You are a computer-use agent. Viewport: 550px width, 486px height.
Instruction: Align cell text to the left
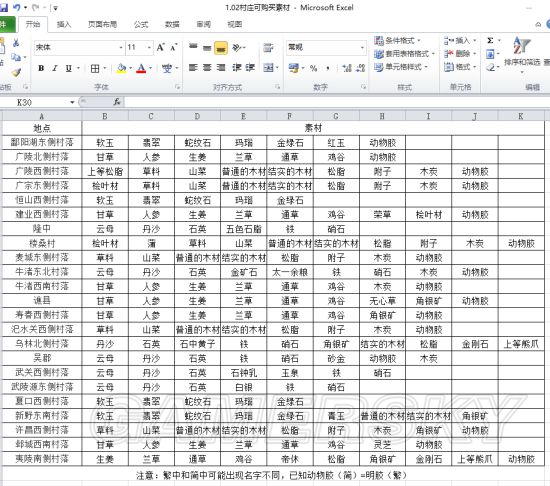[x=193, y=67]
